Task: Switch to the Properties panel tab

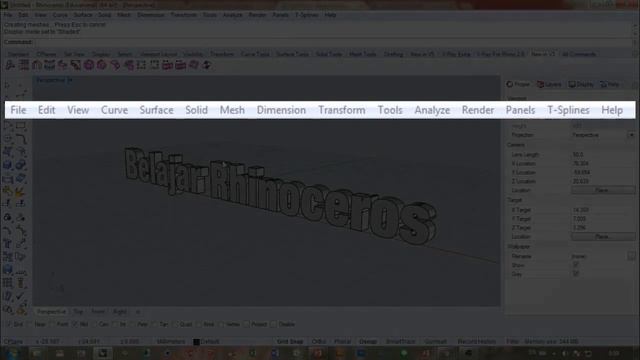Action: pos(518,84)
